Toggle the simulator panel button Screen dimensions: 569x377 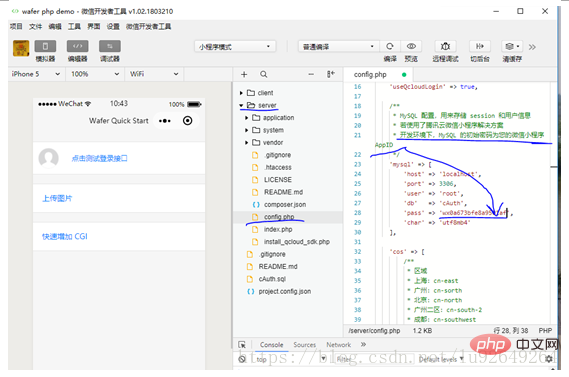point(45,46)
